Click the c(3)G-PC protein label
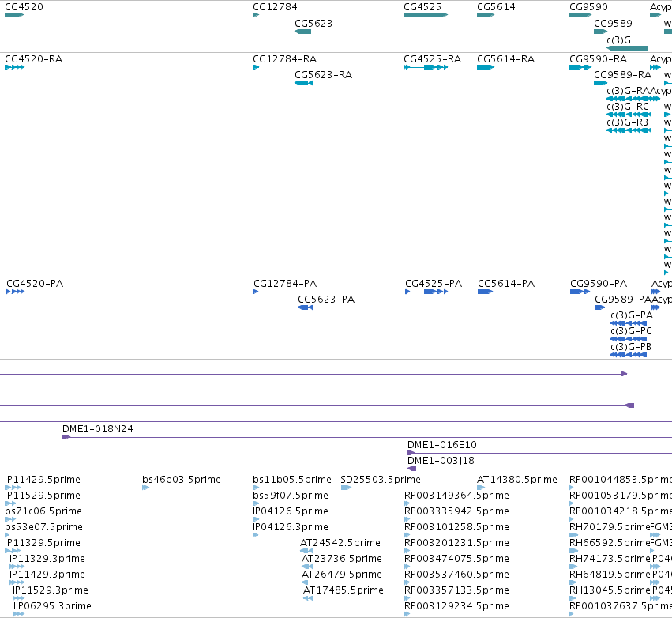672x618 pixels. tap(631, 331)
